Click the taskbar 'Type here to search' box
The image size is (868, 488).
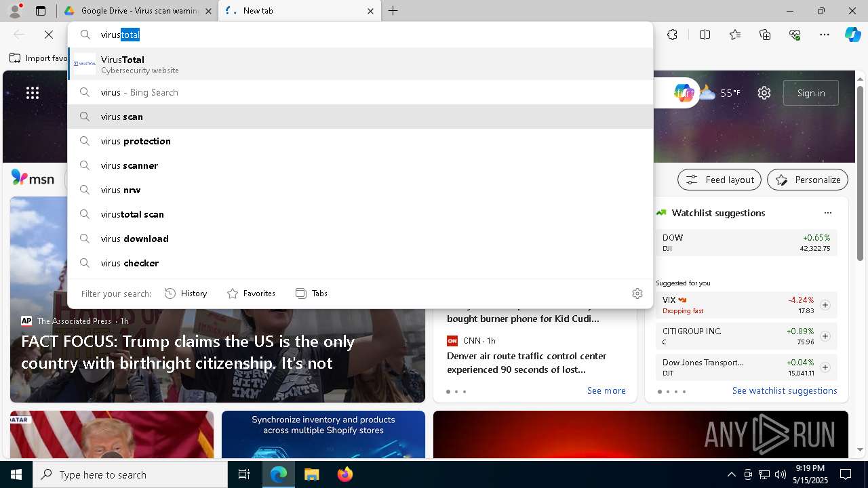tap(130, 474)
